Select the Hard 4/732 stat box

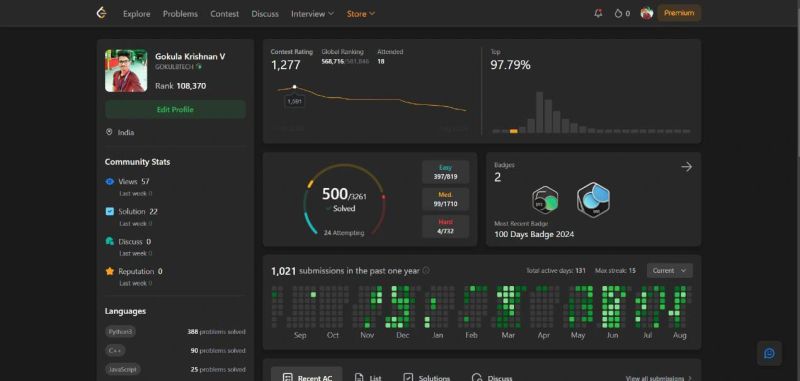click(x=445, y=226)
